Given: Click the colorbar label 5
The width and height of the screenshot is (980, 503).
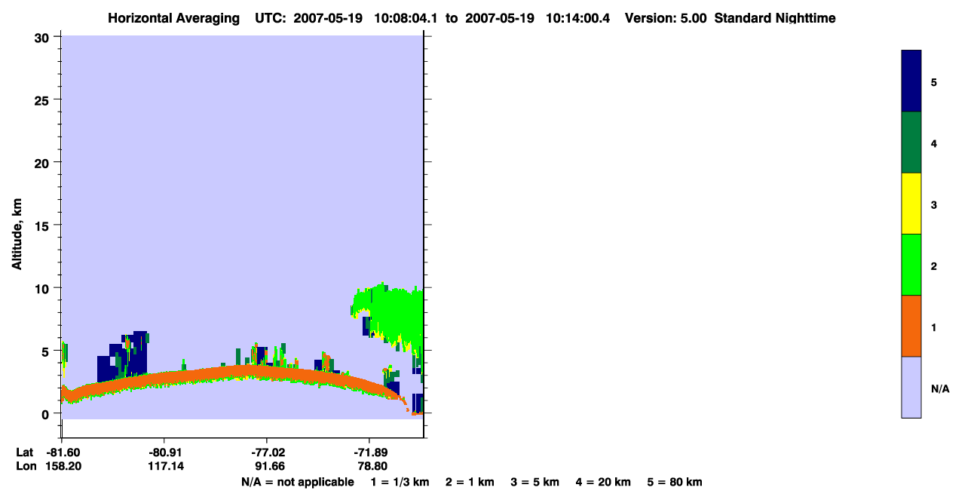Looking at the screenshot, I should (934, 82).
